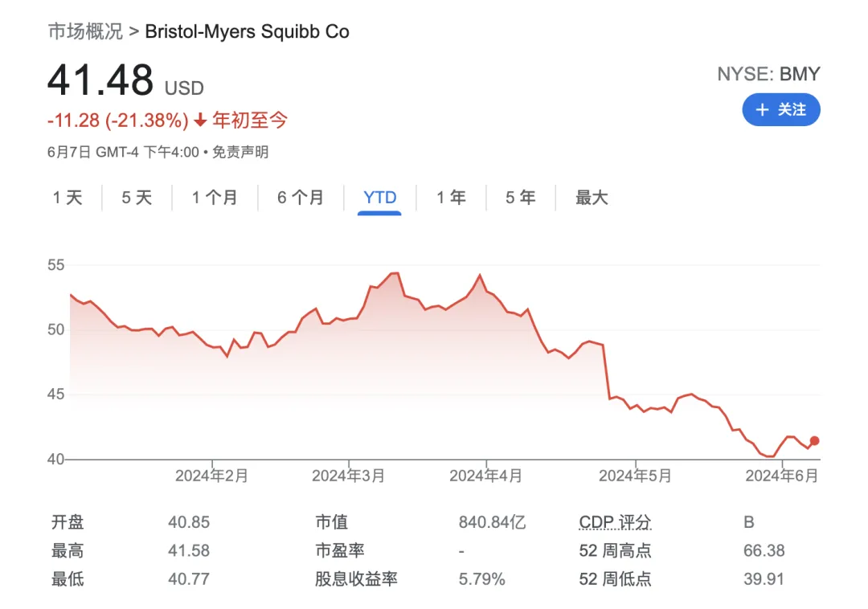This screenshot has width=868, height=609.
Task: Click the 股息收益率 value 5.79%
Action: [x=481, y=578]
